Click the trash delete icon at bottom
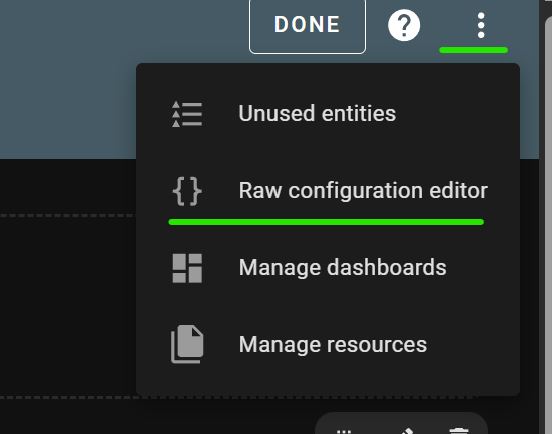552x434 pixels. tap(459, 431)
